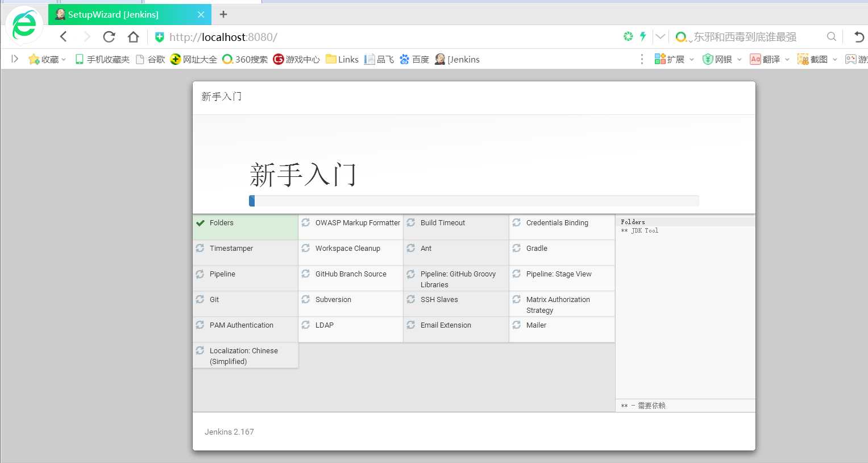Click the ** JDK Tool log line
Screen dimensions: 868x463
(x=639, y=230)
